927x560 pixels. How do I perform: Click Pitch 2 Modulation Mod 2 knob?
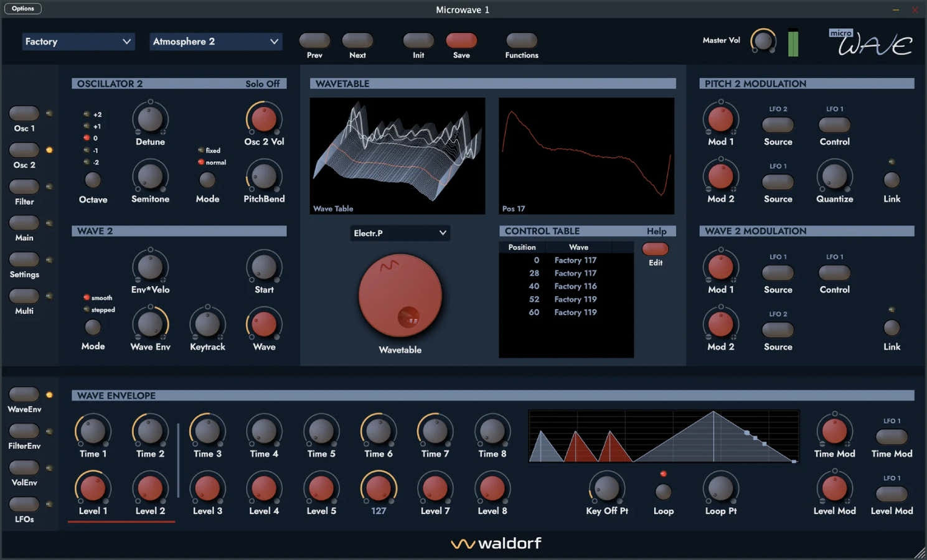pyautogui.click(x=721, y=177)
